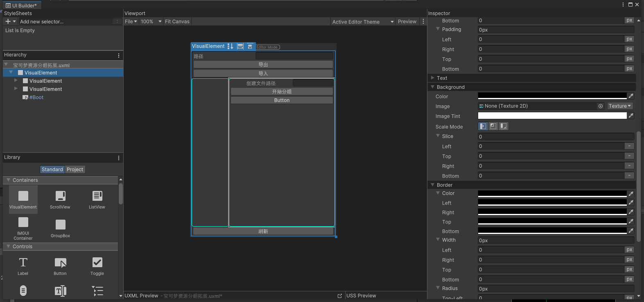Click the button labeled Button in the canvas
This screenshot has width=644, height=302.
[x=282, y=100]
